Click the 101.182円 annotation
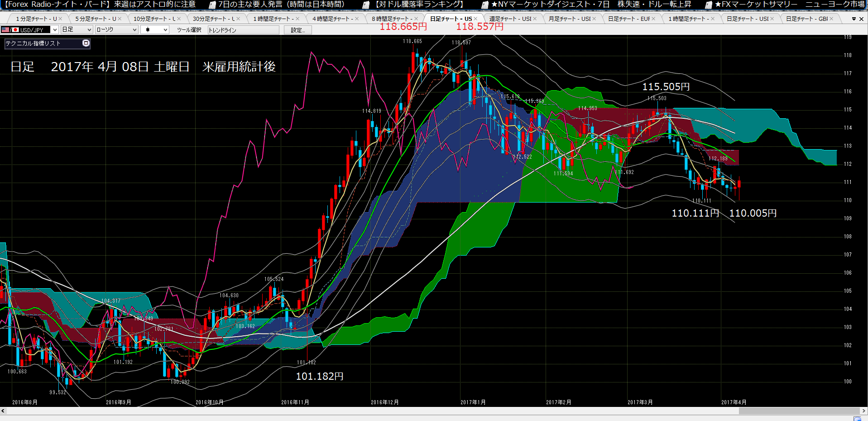Image resolution: width=868 pixels, height=421 pixels. [x=320, y=377]
